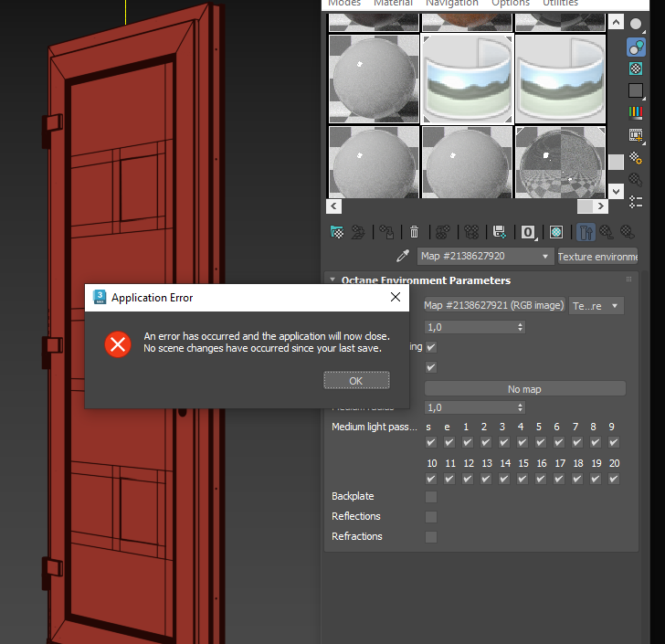Collapse the Octane Environment Parameters rollout
Image resolution: width=665 pixels, height=644 pixels.
point(332,280)
